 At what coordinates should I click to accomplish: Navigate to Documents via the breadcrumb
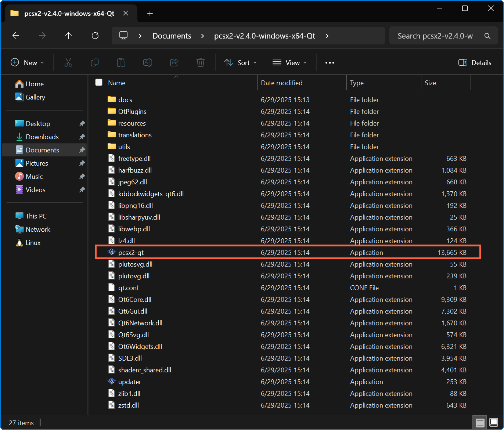click(172, 36)
